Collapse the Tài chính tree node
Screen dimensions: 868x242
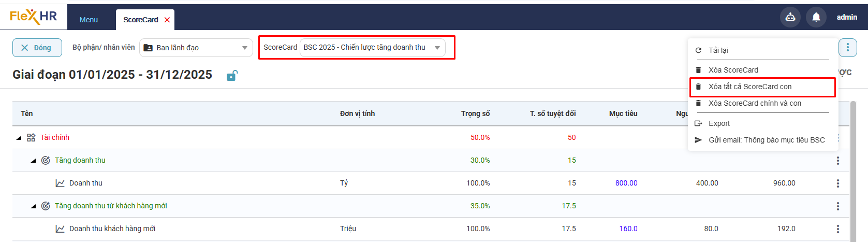(19, 138)
